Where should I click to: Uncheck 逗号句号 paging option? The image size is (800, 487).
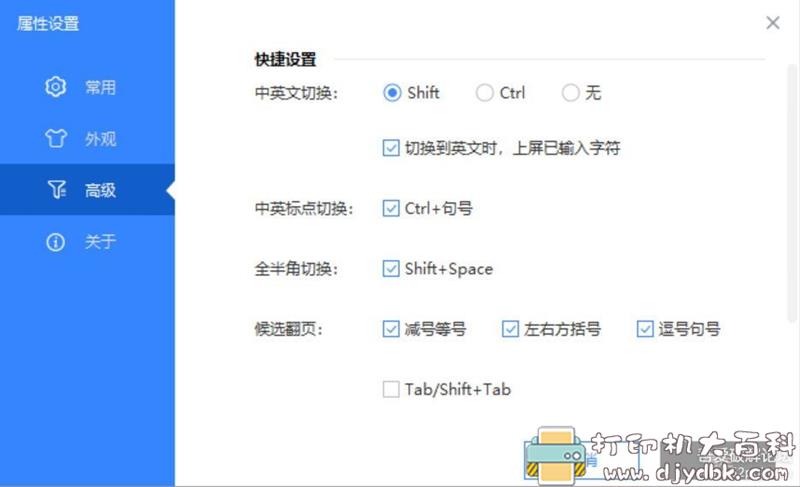pyautogui.click(x=645, y=329)
